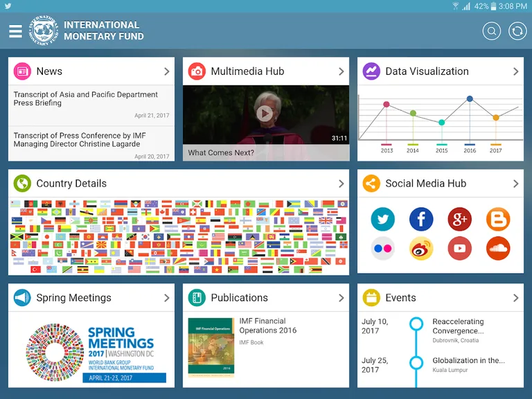Tap the IMF logo emblem
The width and height of the screenshot is (532, 399).
pos(44,31)
